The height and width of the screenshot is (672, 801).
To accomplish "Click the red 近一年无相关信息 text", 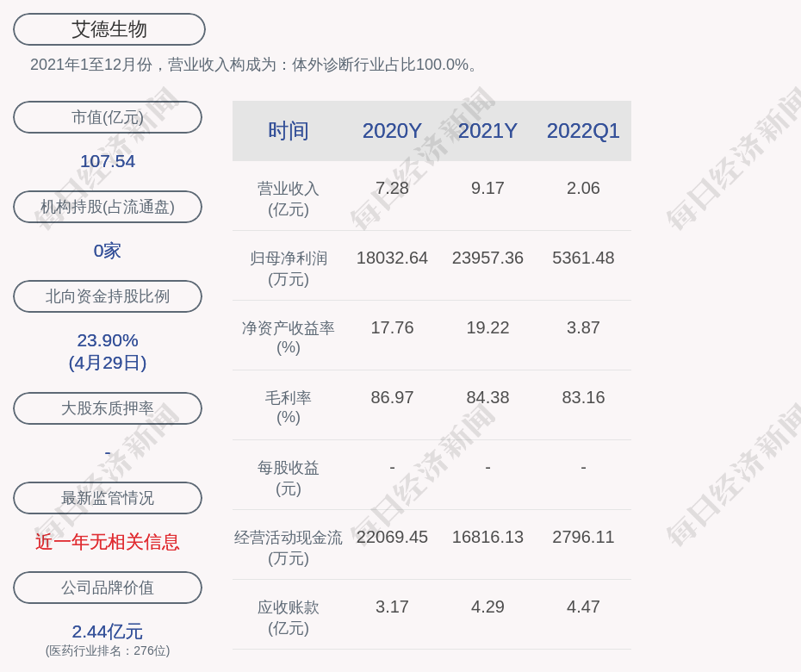I will pyautogui.click(x=108, y=542).
